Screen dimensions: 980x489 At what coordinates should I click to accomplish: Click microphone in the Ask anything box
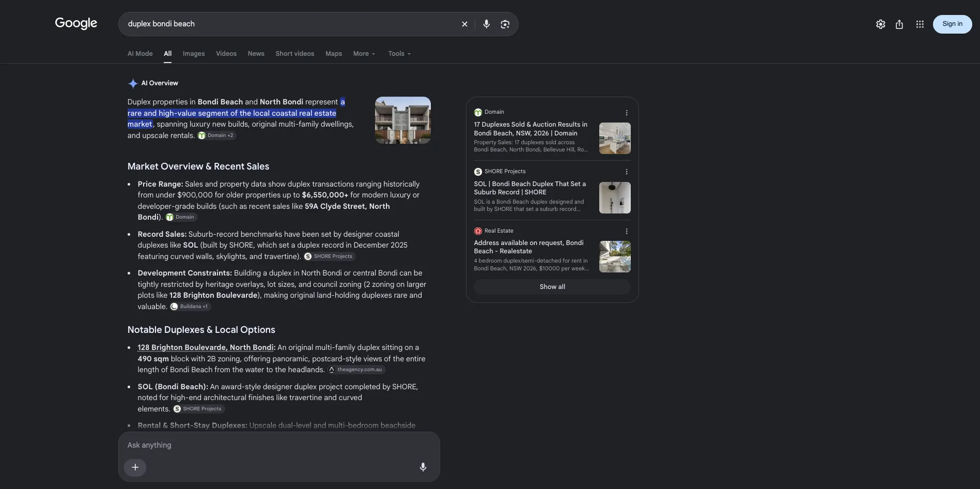click(x=423, y=467)
